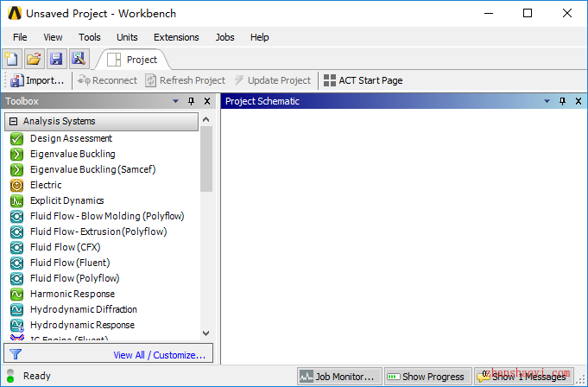Open the Help menu
Image resolution: width=588 pixels, height=387 pixels.
260,37
